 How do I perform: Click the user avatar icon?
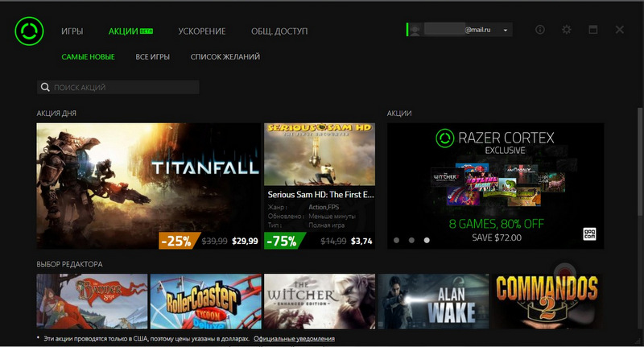(415, 30)
